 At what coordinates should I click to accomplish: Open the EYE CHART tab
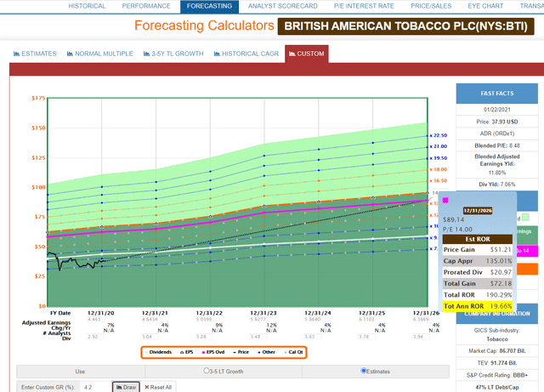click(x=485, y=6)
